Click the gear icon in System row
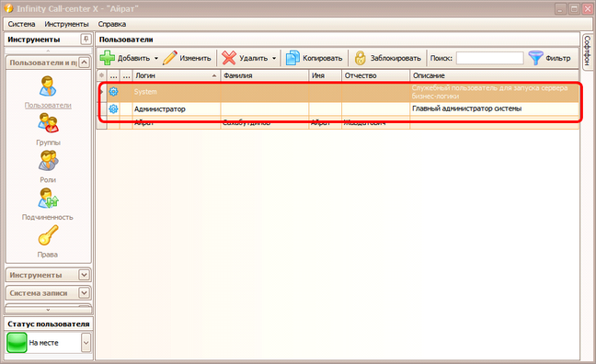The height and width of the screenshot is (364, 596). 113,92
